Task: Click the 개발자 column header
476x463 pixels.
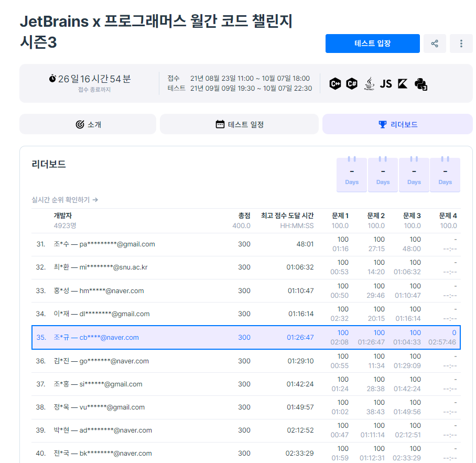Action: [63, 216]
